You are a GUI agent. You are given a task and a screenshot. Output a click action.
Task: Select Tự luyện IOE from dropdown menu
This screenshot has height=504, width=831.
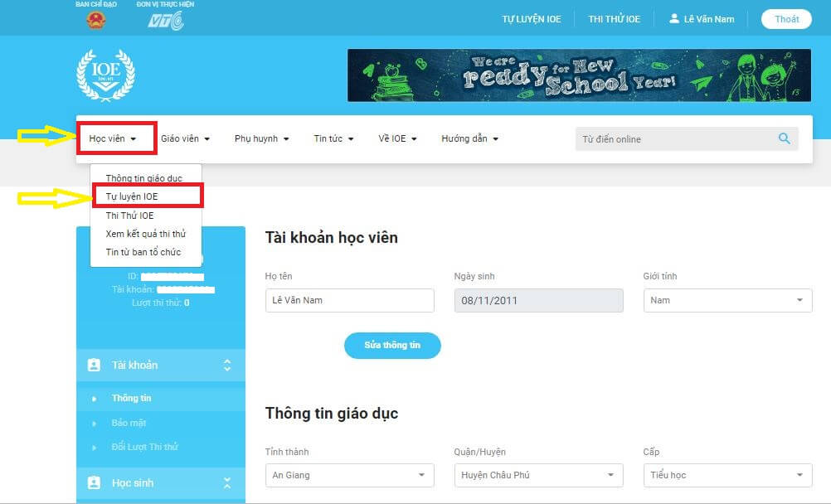click(x=132, y=196)
